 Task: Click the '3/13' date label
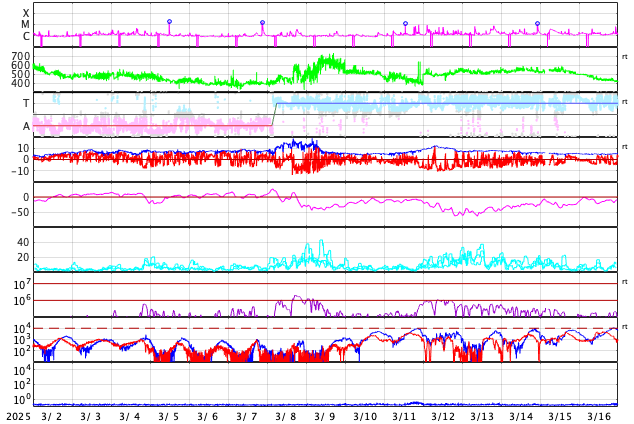pos(482,417)
